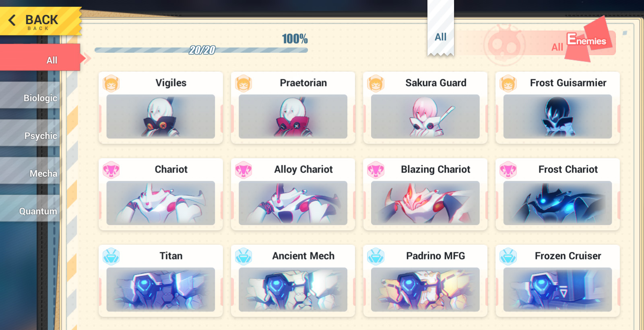Click the back arrow icon

click(x=12, y=20)
